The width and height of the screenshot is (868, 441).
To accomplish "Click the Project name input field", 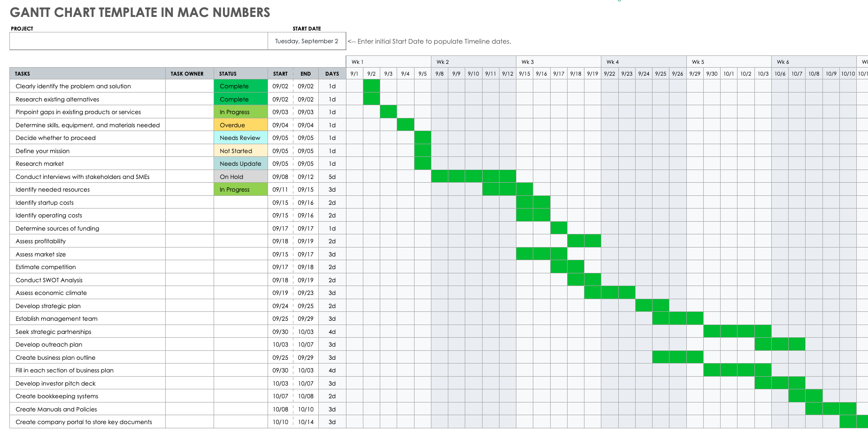I will click(x=138, y=41).
